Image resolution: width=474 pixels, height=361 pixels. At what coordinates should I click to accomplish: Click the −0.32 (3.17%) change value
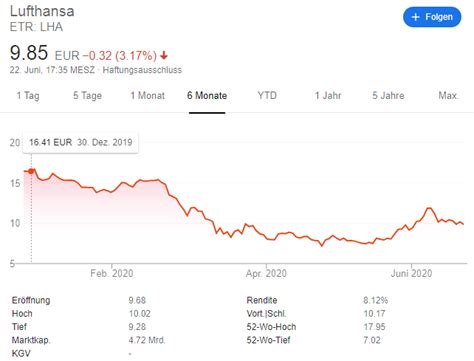(x=120, y=56)
